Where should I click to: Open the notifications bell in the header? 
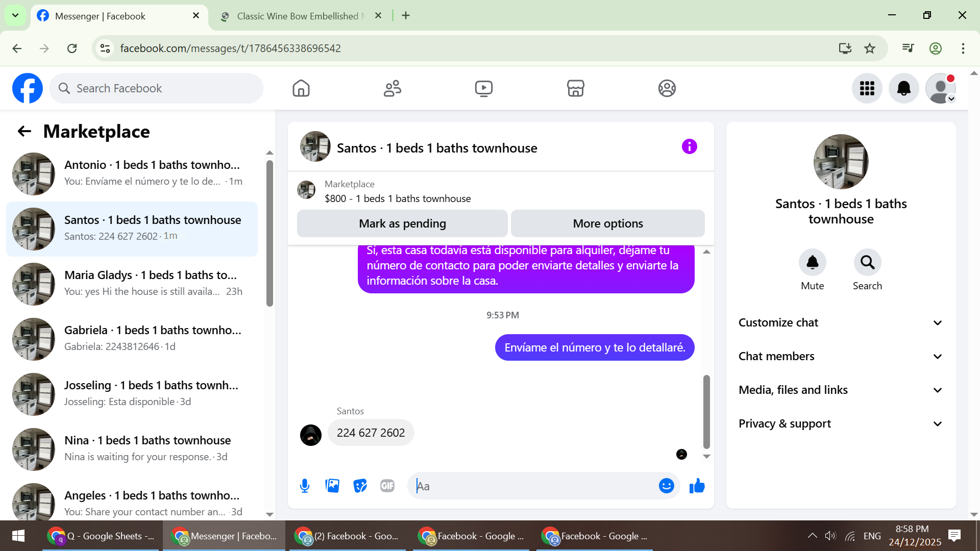pos(903,88)
